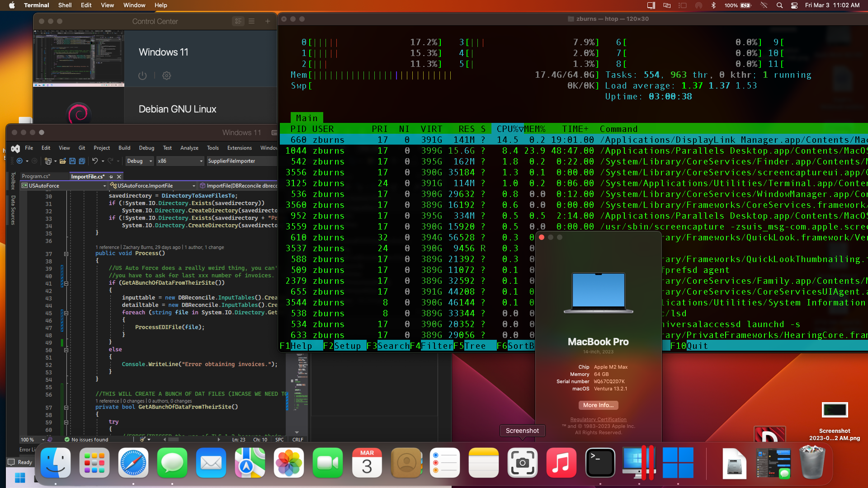Viewport: 868px width, 488px height.
Task: Open the Build menu in Visual Studio
Action: 124,148
